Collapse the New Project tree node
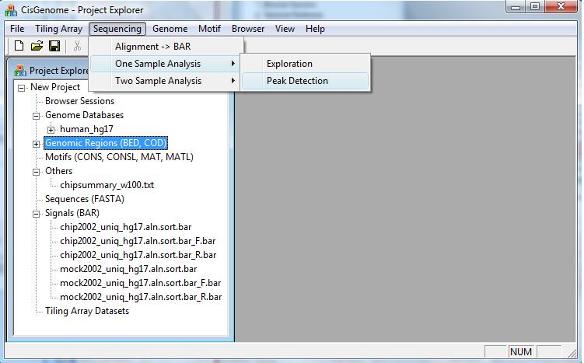Image resolution: width=584 pixels, height=363 pixels. (x=22, y=88)
